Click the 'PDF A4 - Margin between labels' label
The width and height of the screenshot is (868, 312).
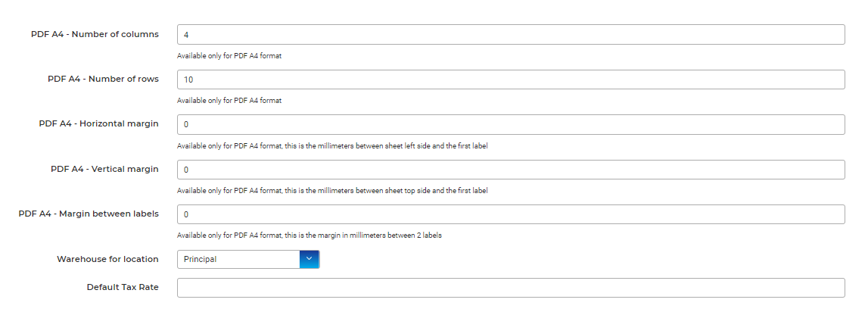click(x=89, y=214)
